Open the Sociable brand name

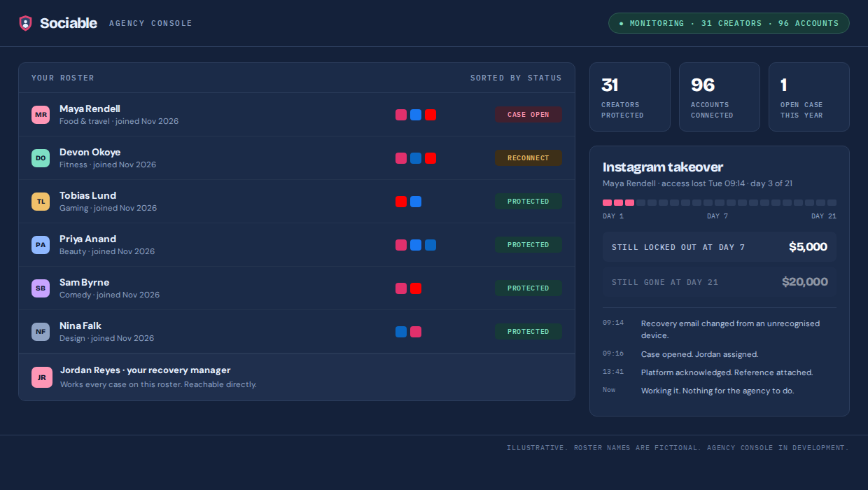tap(69, 23)
